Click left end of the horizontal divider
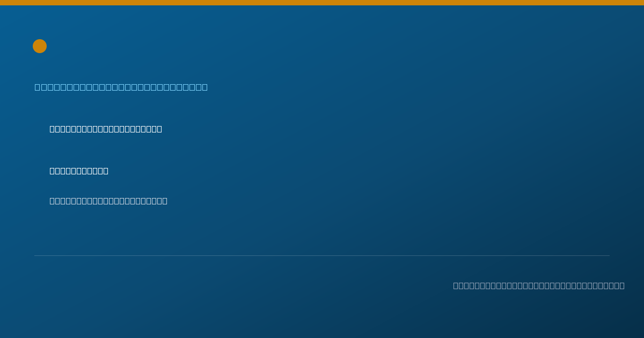The height and width of the screenshot is (338, 644). coord(35,255)
